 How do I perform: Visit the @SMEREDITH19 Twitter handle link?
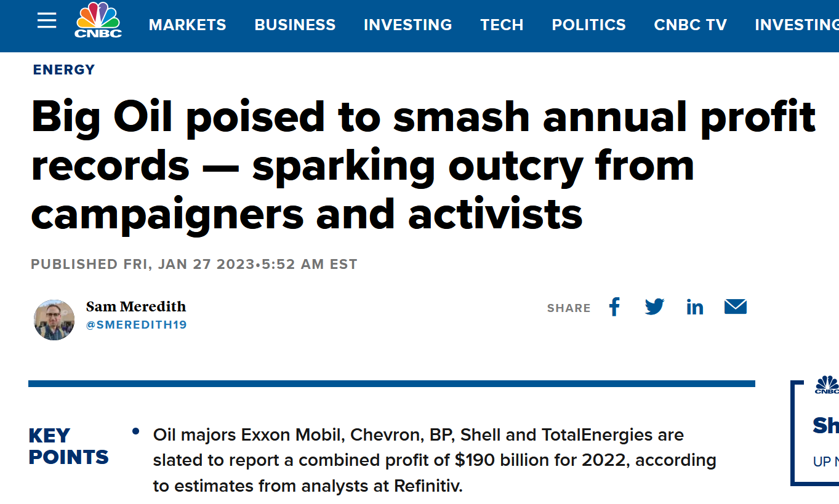coord(137,325)
